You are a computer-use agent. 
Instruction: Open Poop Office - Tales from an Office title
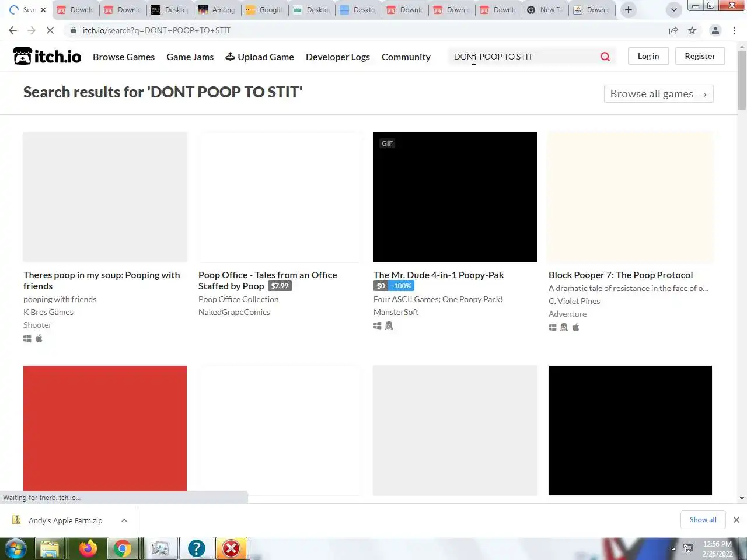pos(267,281)
